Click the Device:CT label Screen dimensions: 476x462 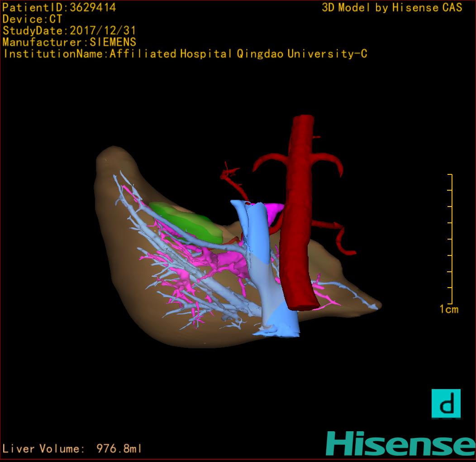(32, 19)
